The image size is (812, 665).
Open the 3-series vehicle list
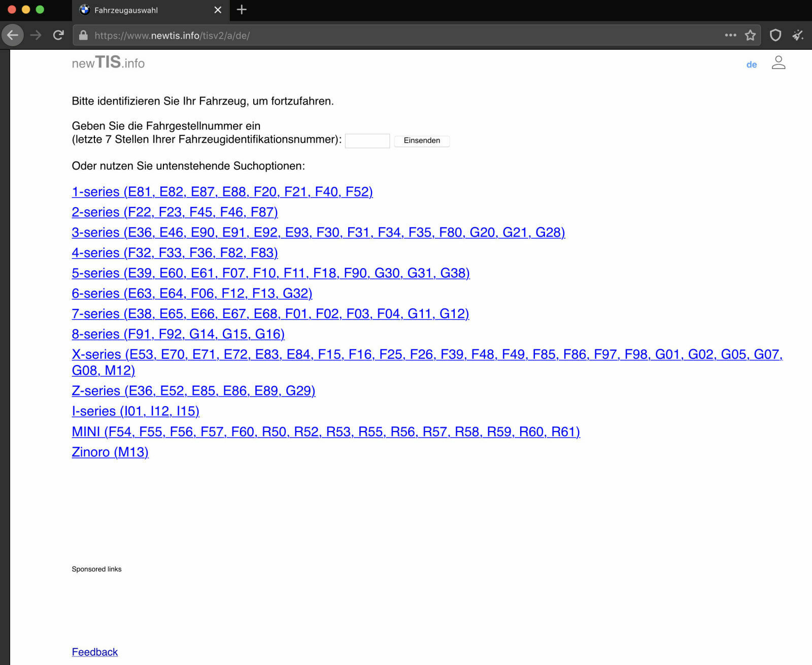click(318, 232)
